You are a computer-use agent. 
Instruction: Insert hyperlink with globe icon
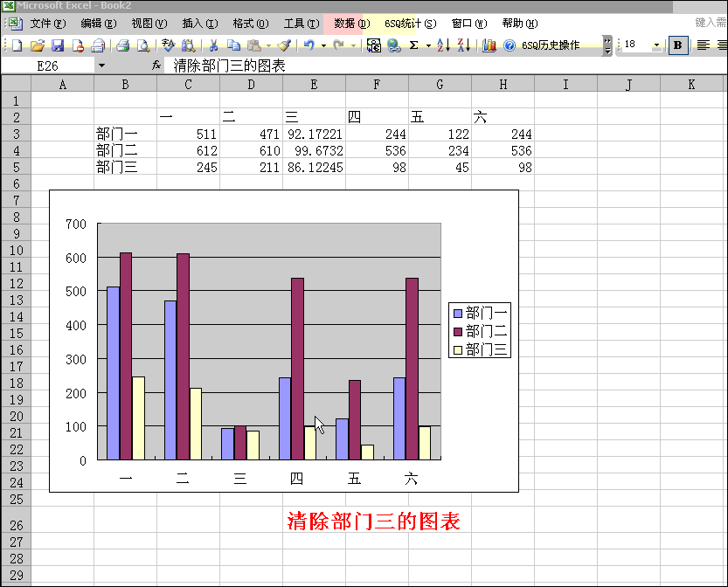tap(393, 45)
